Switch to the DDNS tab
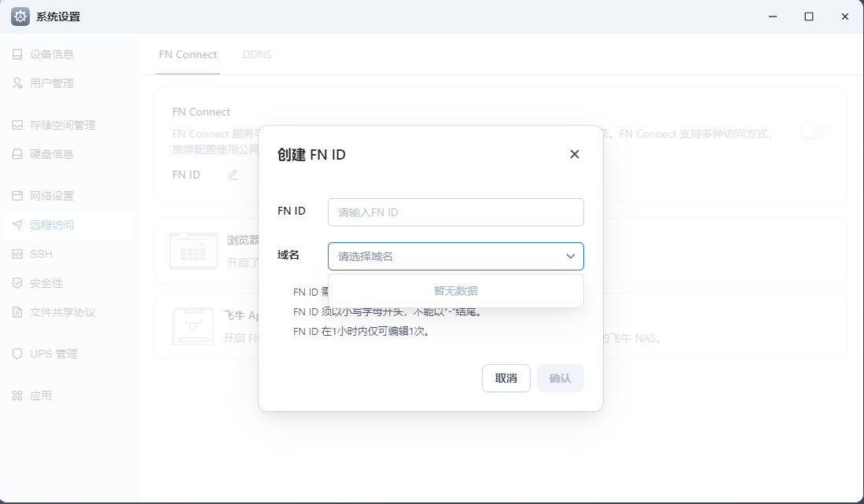The height and width of the screenshot is (504, 864). (257, 54)
